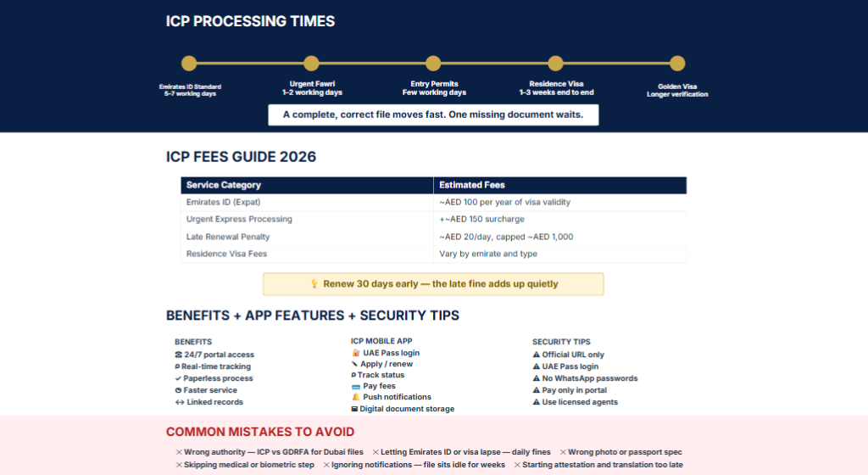Image resolution: width=868 pixels, height=475 pixels.
Task: Click the warning icon beside No WhatsApp passwords
Action: pyautogui.click(x=536, y=378)
